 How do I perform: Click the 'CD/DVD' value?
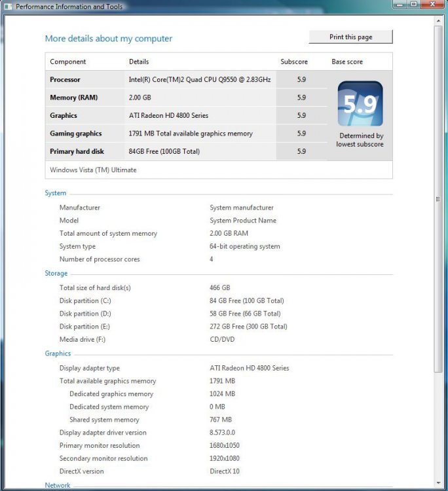(222, 339)
